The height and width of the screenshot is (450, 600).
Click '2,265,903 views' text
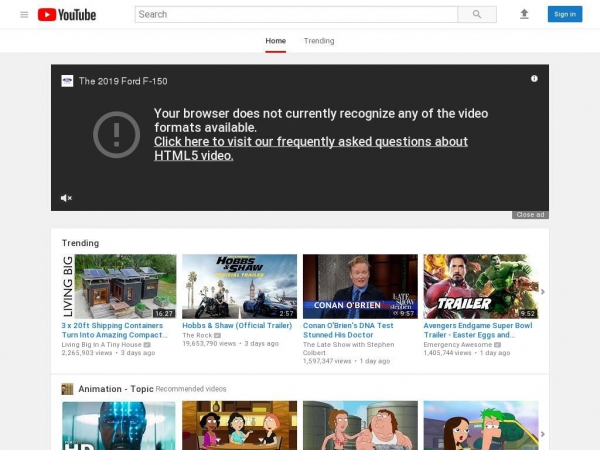pos(87,353)
